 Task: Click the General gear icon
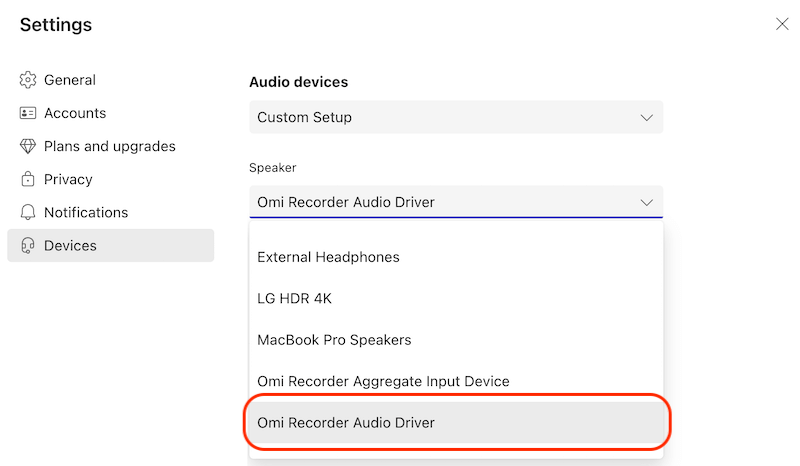click(28, 80)
